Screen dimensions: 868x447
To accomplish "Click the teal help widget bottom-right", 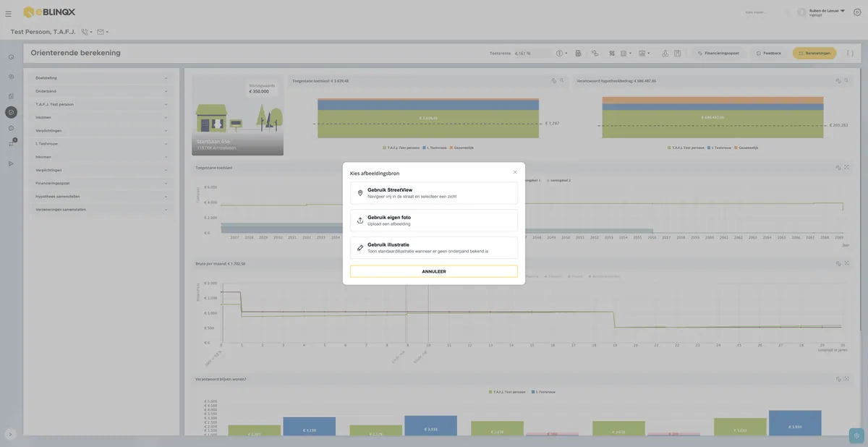I will pos(856,435).
